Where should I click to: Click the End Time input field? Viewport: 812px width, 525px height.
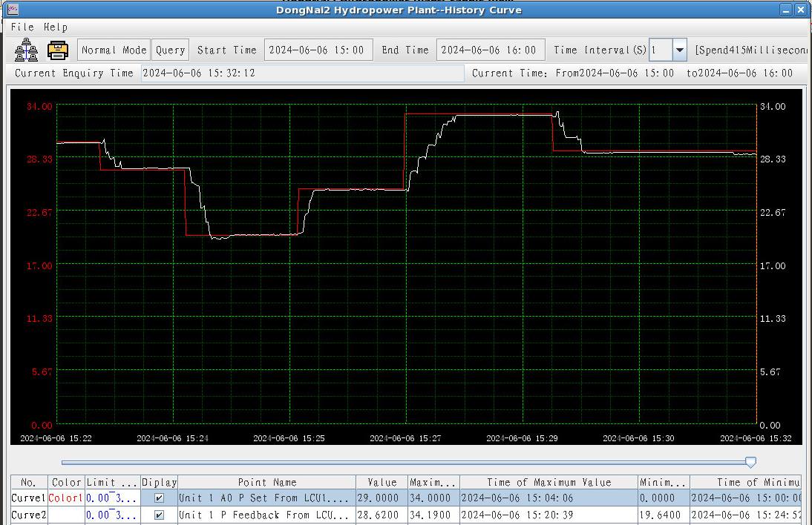[490, 50]
